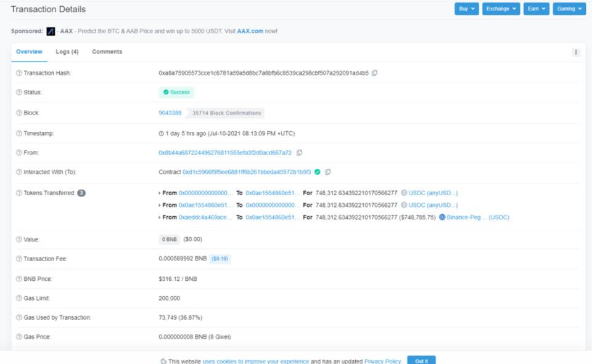
Task: Dismiss cookie notice with Got It
Action: coord(422,360)
